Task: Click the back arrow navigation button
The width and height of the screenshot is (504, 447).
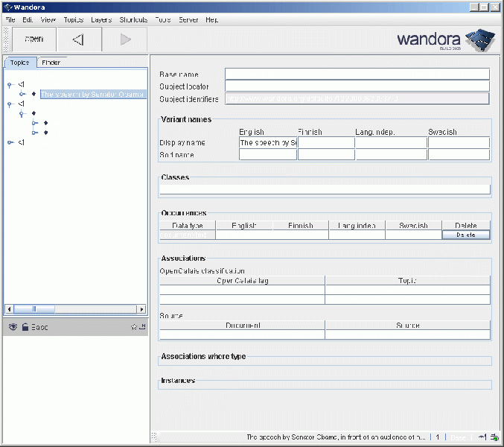Action: point(79,39)
